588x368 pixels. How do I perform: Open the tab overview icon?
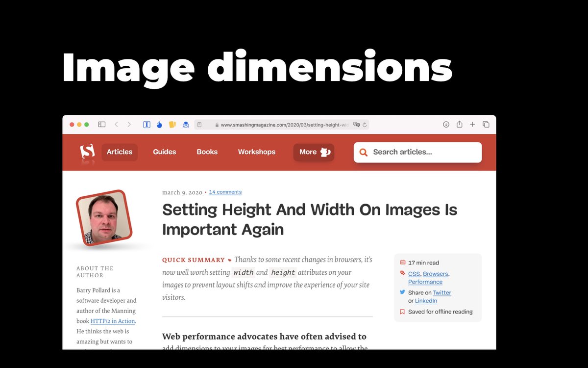pyautogui.click(x=486, y=124)
